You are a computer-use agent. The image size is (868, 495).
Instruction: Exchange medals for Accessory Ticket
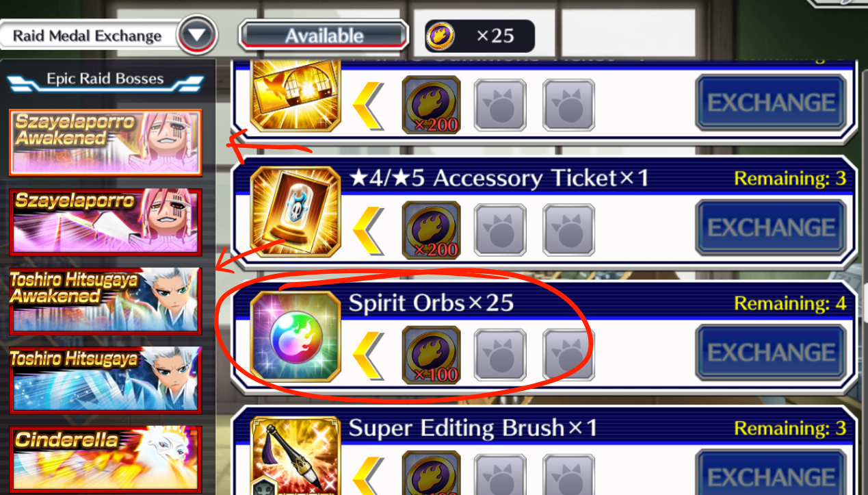[x=772, y=229]
